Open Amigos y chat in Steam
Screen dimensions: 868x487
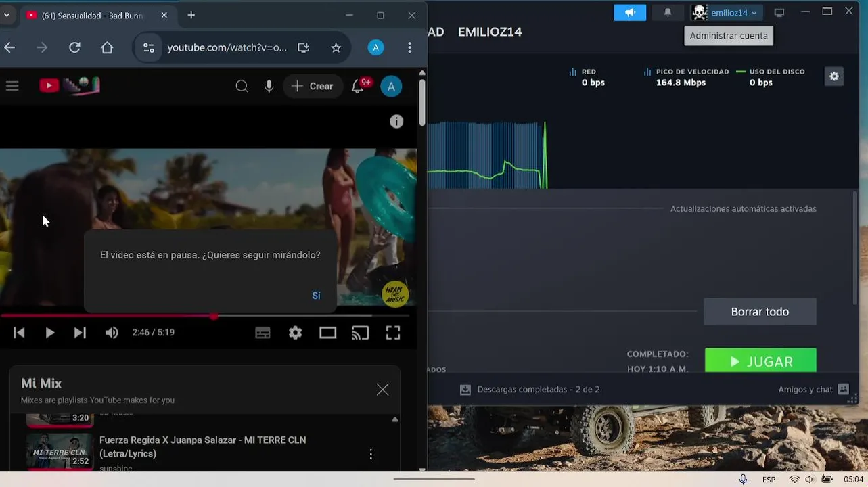813,390
